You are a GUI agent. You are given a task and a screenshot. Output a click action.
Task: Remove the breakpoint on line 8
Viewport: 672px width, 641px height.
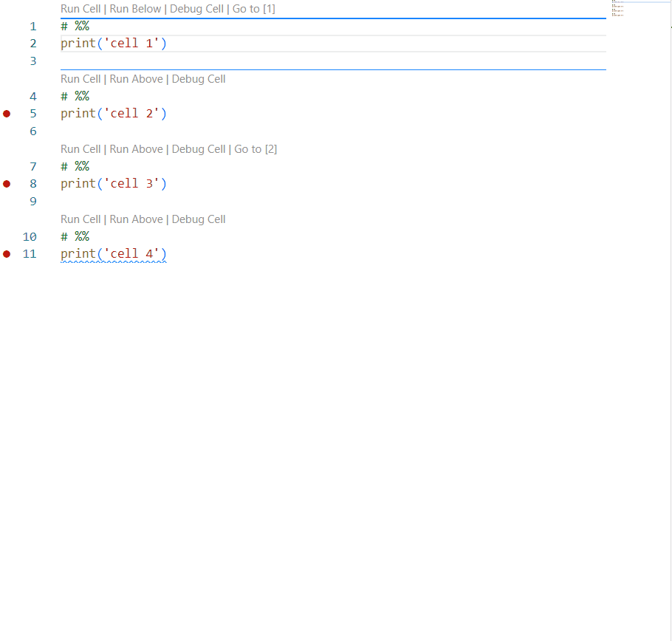(x=7, y=183)
